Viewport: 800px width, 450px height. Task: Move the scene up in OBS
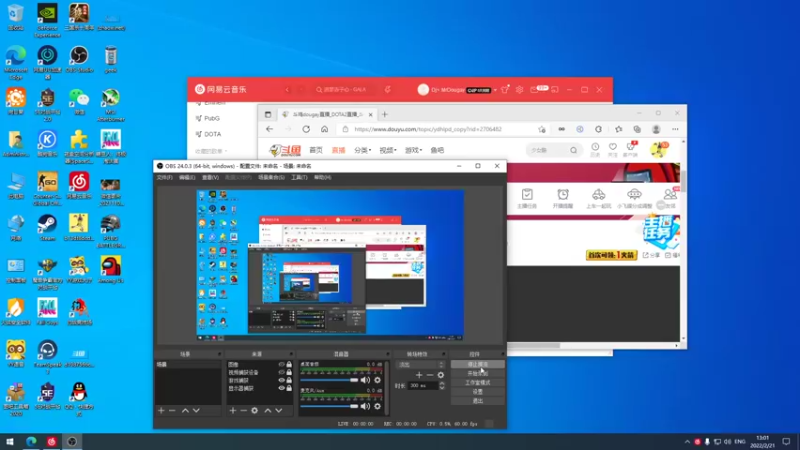pyautogui.click(x=185, y=411)
